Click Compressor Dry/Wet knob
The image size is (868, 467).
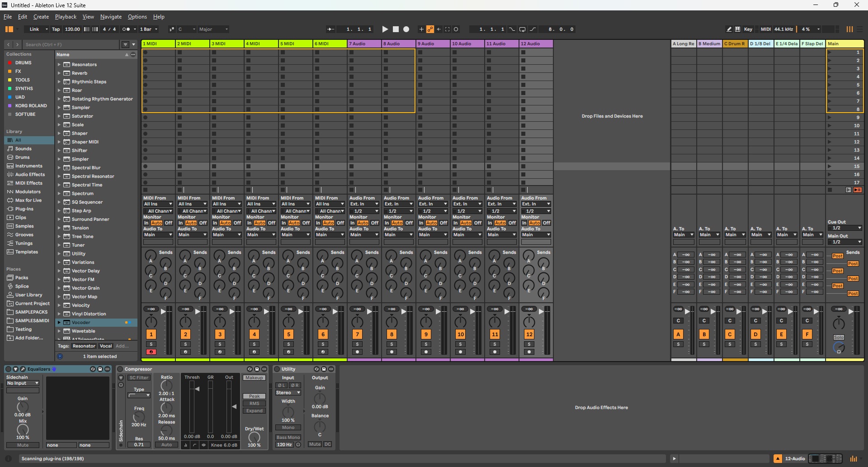tap(254, 437)
